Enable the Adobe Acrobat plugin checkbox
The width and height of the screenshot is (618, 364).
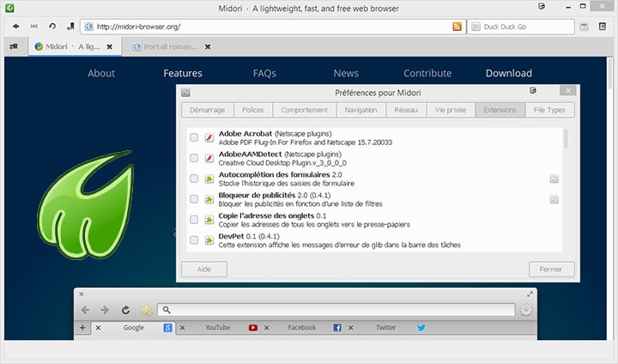[x=194, y=137]
